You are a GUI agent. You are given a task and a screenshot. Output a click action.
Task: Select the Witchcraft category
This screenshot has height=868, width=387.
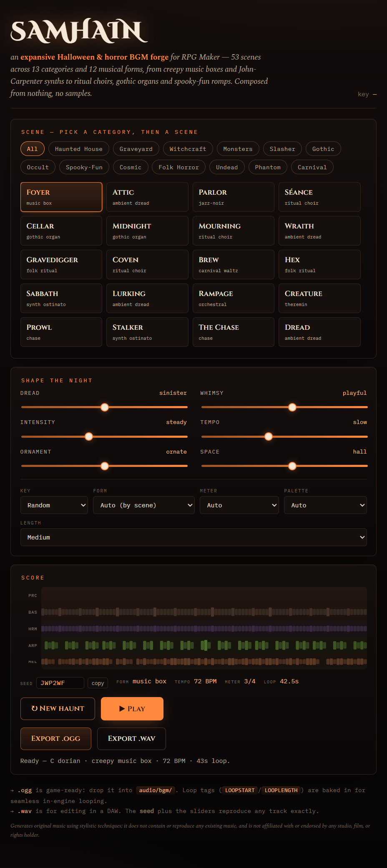[188, 149]
